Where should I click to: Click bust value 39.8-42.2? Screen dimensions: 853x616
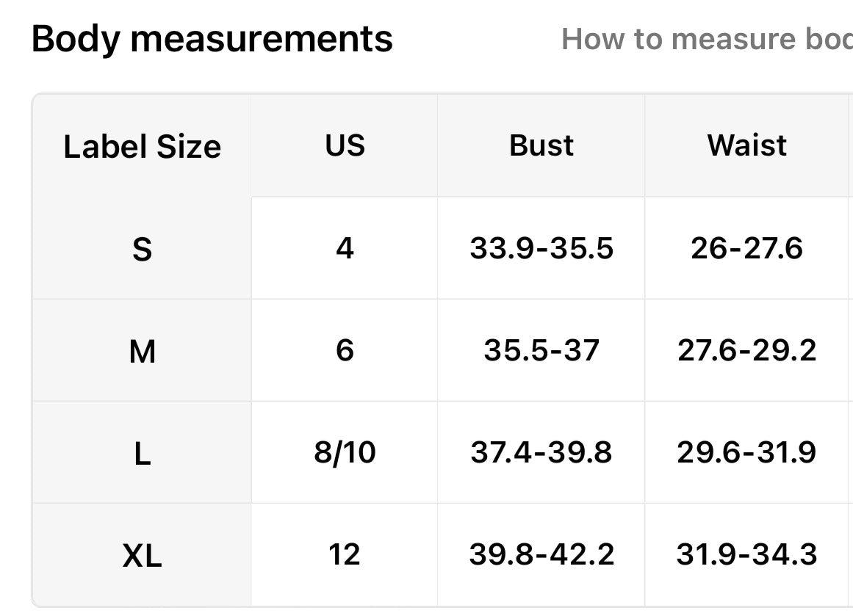541,554
